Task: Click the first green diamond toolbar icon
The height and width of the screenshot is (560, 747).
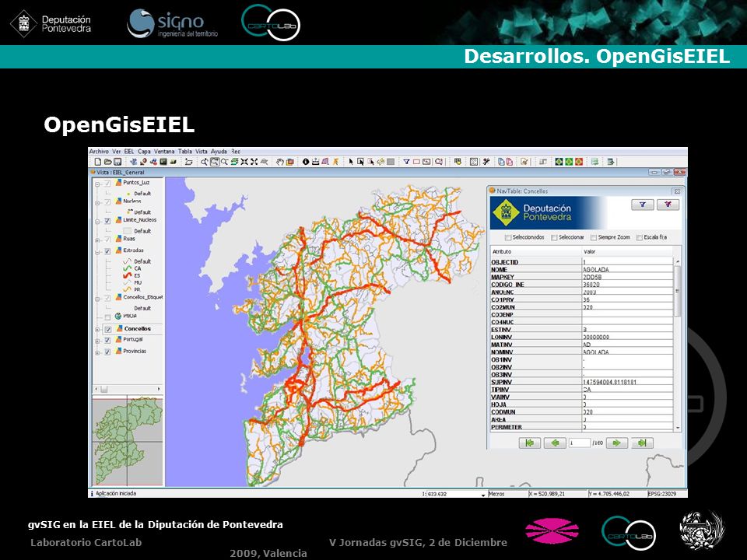Action: point(559,162)
